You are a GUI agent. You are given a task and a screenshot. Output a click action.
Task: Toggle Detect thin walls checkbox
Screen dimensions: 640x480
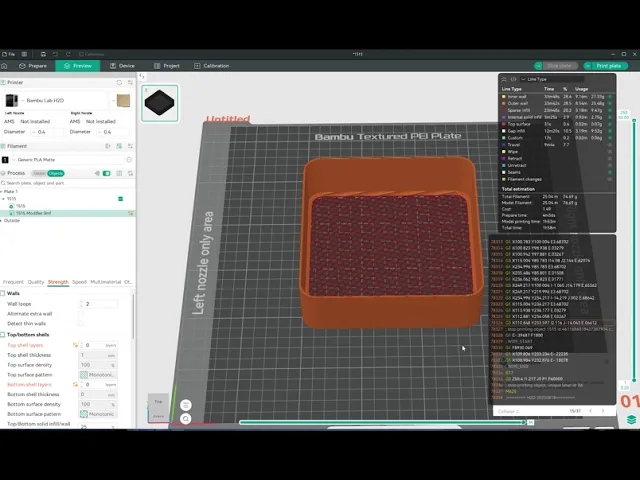[81, 324]
